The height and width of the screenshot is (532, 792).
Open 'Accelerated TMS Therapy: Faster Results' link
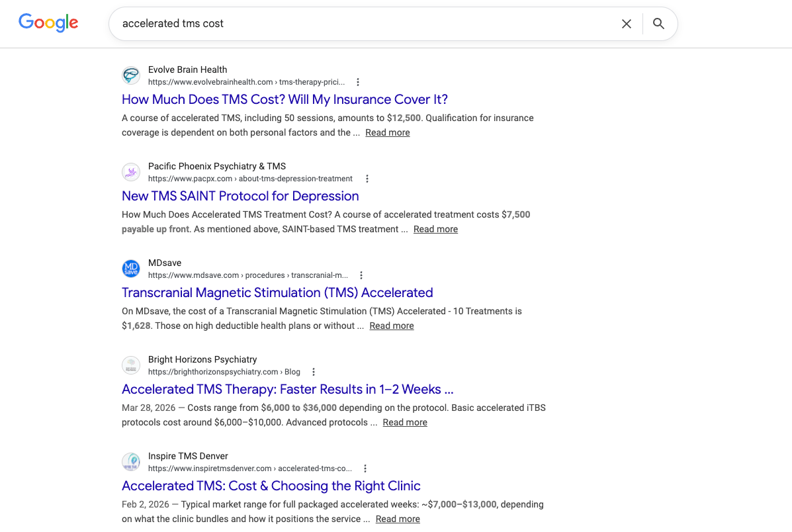pyautogui.click(x=287, y=388)
